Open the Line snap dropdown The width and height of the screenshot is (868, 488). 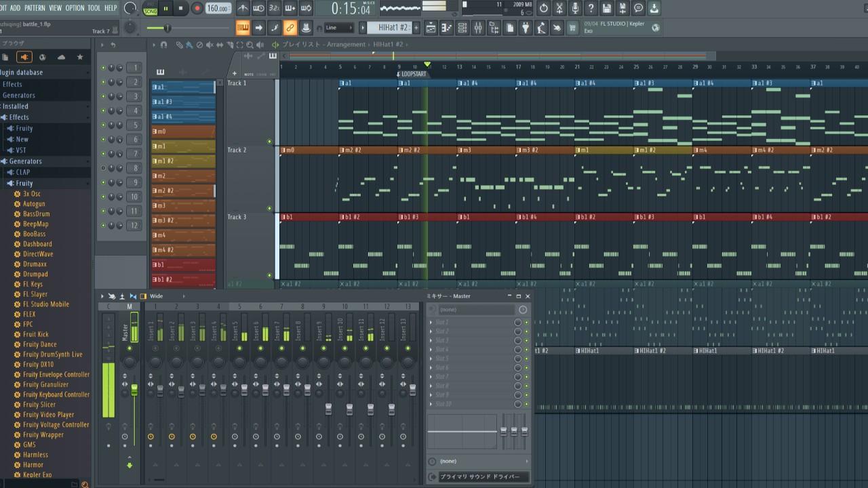coord(339,28)
